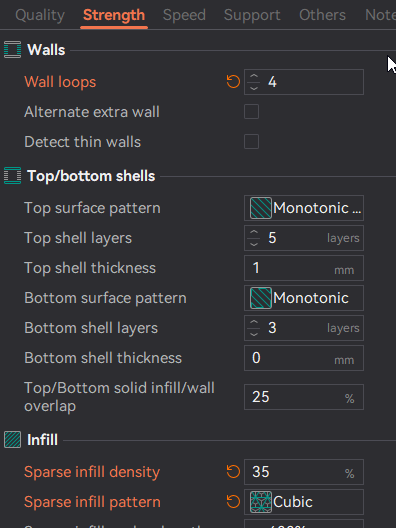Open Sparse infill pattern dropdown
Screen dimensions: 396x528
click(x=304, y=502)
